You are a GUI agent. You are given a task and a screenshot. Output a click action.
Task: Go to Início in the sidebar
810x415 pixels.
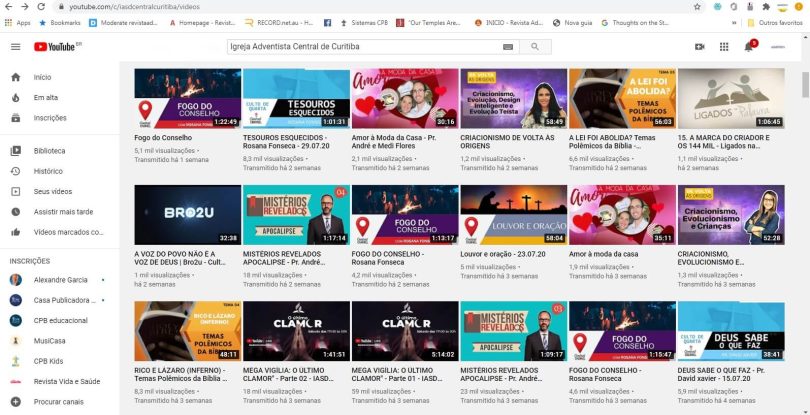coord(42,77)
